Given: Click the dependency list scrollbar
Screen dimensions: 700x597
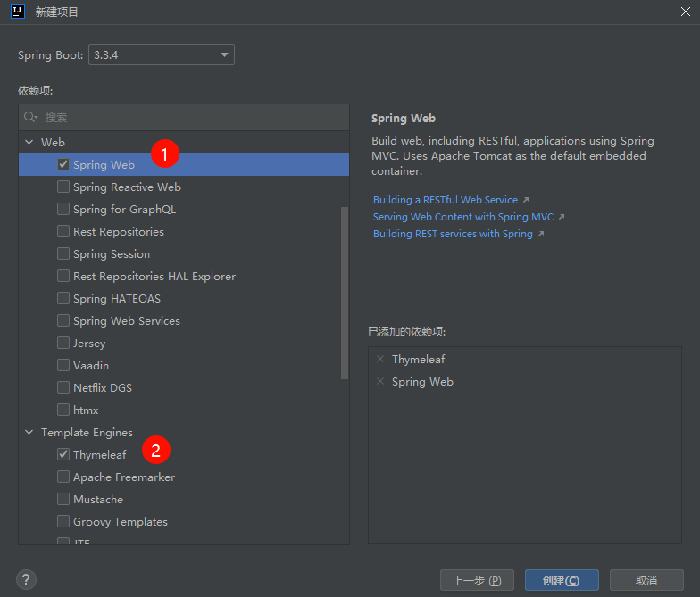Looking at the screenshot, I should 345,293.
